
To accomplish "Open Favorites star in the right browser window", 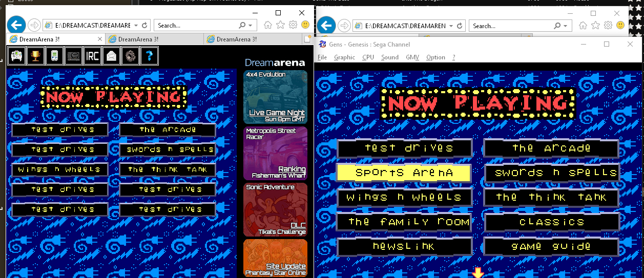I will (595, 26).
